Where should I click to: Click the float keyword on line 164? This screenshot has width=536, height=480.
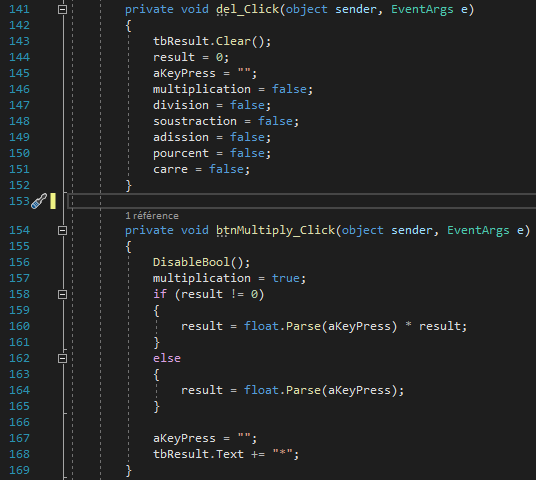(x=261, y=390)
